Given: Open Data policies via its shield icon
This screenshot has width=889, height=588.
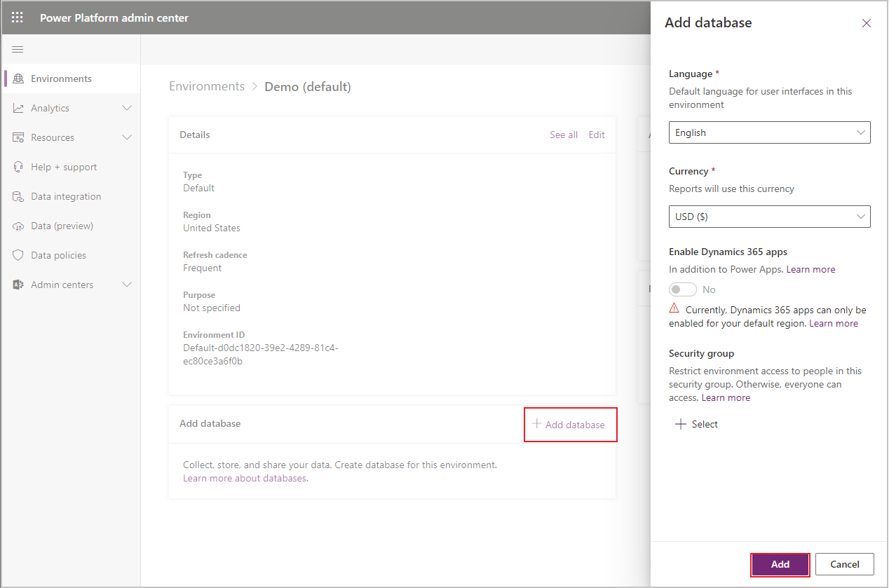Looking at the screenshot, I should (18, 255).
